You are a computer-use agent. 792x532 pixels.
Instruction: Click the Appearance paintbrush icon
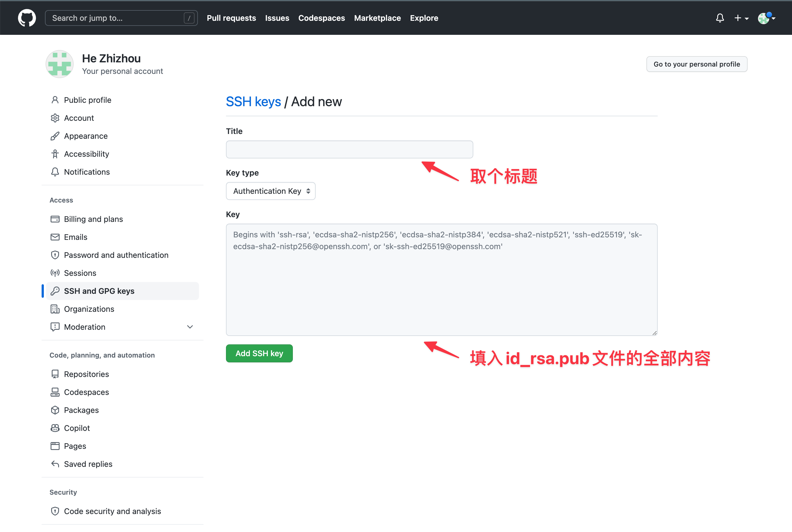coord(55,136)
